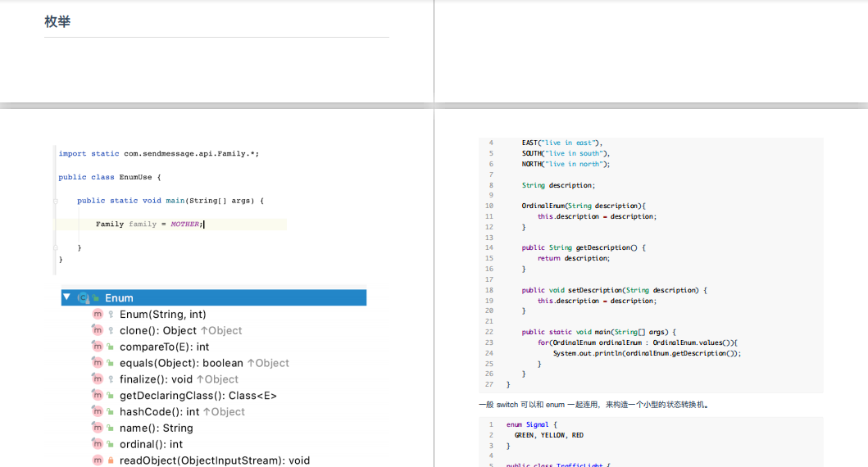Select finalize(): void entry
This screenshot has width=868, height=467.
click(179, 379)
